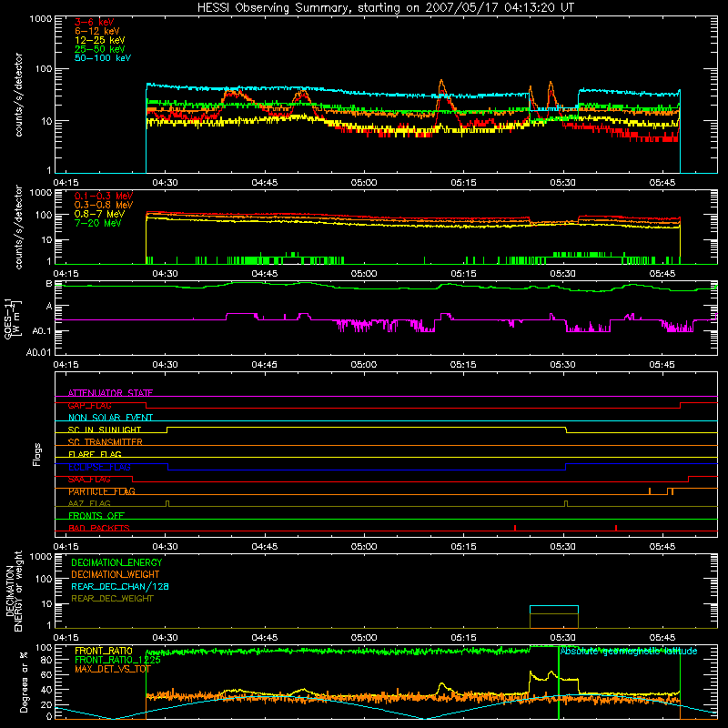Click the FRONTS_OFF flag label
The width and height of the screenshot is (728, 728).
[x=96, y=515]
